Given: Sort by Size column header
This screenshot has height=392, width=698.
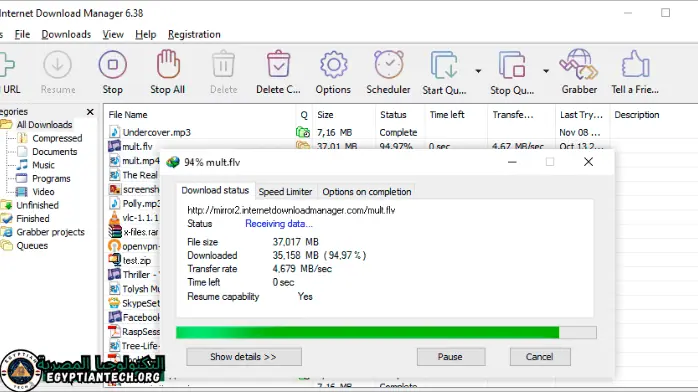Looking at the screenshot, I should (344, 115).
